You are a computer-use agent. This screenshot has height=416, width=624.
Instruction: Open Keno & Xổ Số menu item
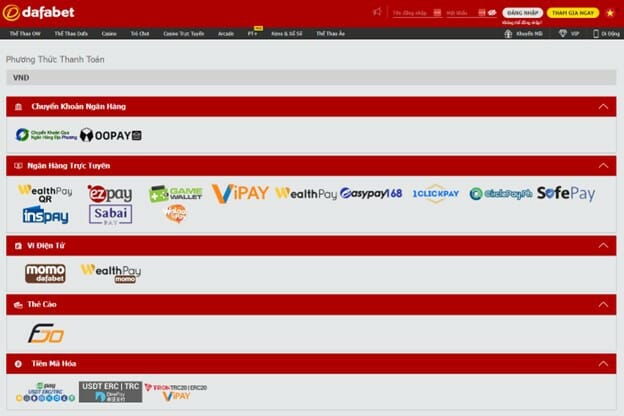click(287, 34)
